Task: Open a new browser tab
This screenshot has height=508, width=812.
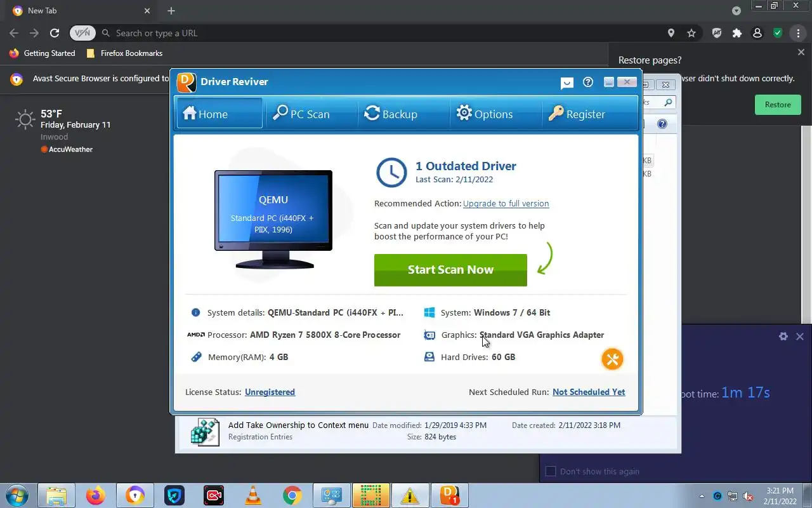Action: pyautogui.click(x=171, y=11)
